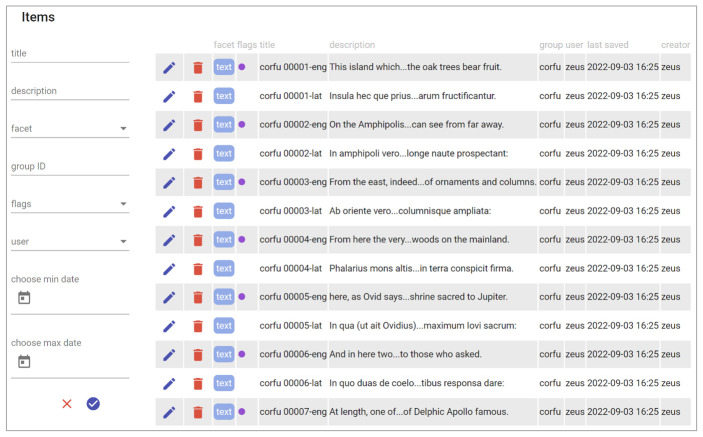The width and height of the screenshot is (703, 437).
Task: Click the purple flag dot on corfu 00001-eng
Action: (x=242, y=67)
